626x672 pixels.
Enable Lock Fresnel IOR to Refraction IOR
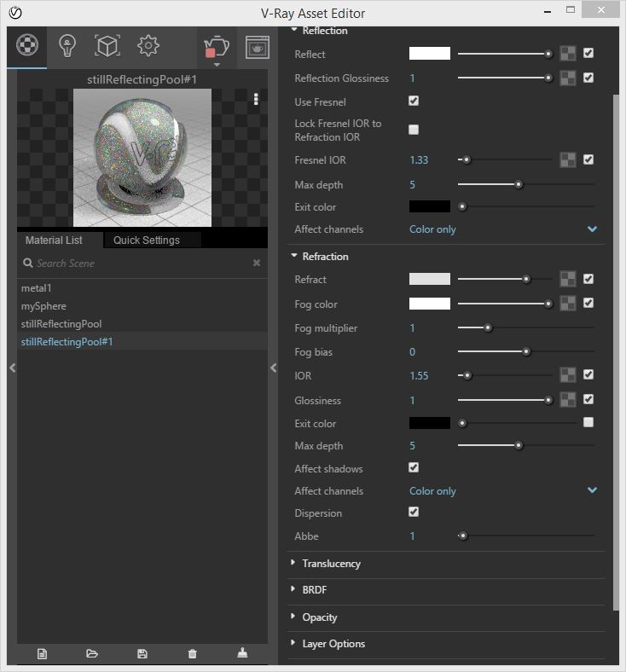414,130
